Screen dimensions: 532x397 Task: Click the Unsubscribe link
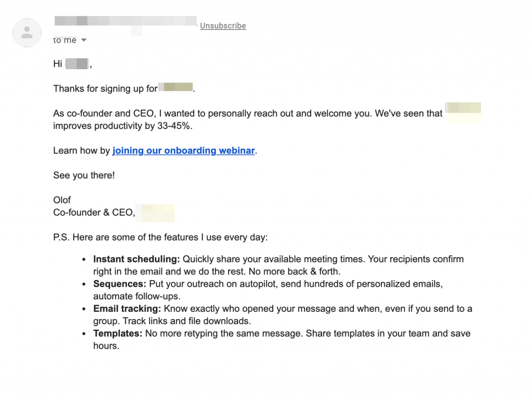222,25
